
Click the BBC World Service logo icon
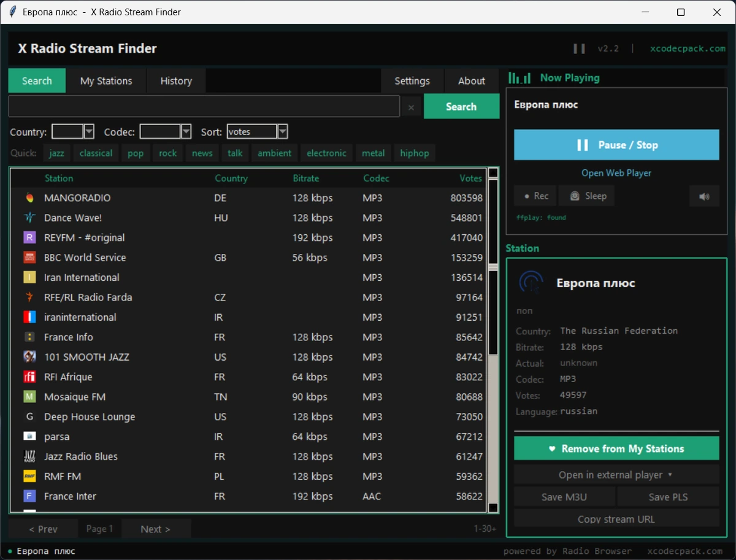point(29,258)
